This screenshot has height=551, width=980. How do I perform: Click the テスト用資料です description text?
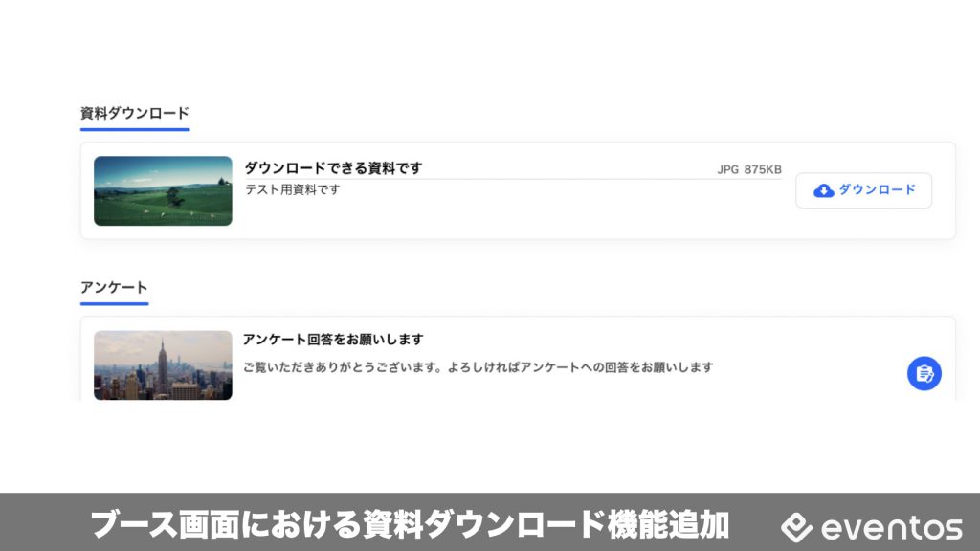(293, 189)
